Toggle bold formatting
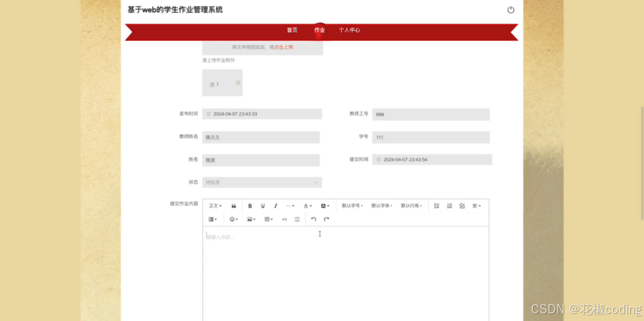The image size is (644, 321). (x=250, y=206)
